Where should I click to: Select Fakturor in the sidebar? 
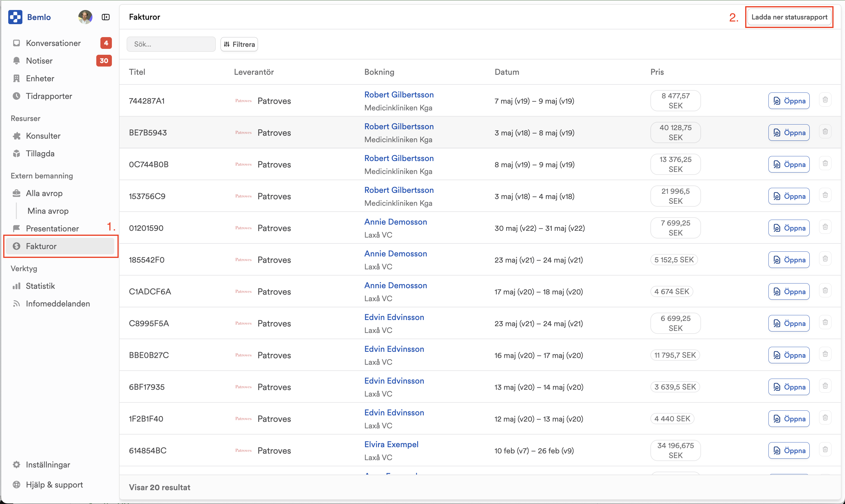pos(60,246)
